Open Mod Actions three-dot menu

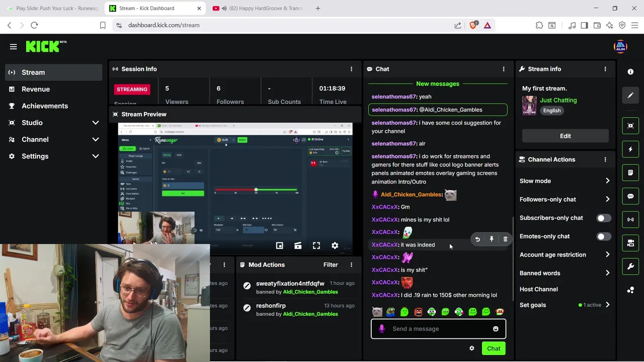pyautogui.click(x=351, y=264)
